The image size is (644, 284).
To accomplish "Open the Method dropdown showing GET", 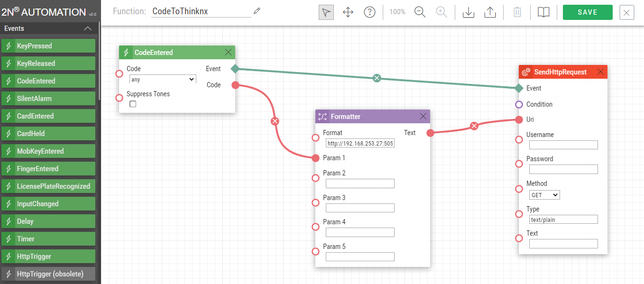I will [544, 195].
